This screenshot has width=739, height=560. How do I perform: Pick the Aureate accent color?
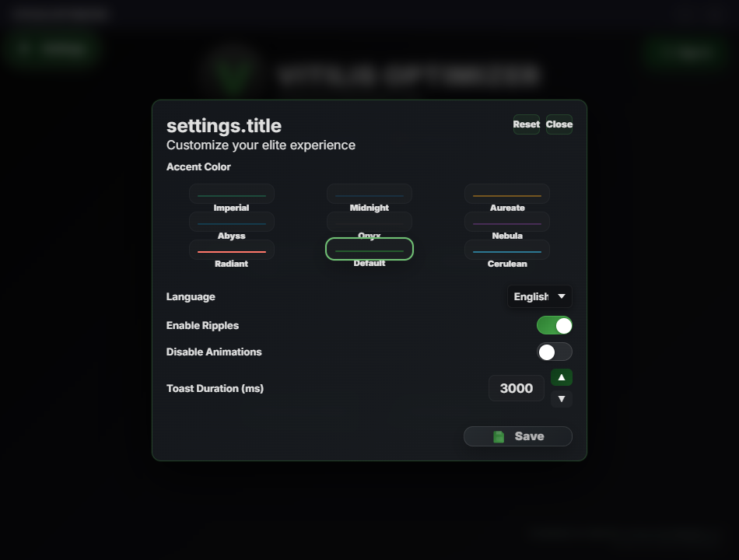click(506, 194)
